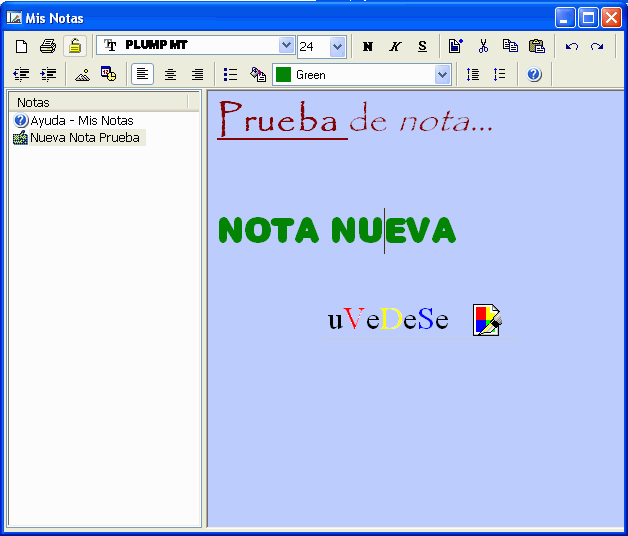
Task: Toggle bold (N) formatting
Action: (368, 47)
